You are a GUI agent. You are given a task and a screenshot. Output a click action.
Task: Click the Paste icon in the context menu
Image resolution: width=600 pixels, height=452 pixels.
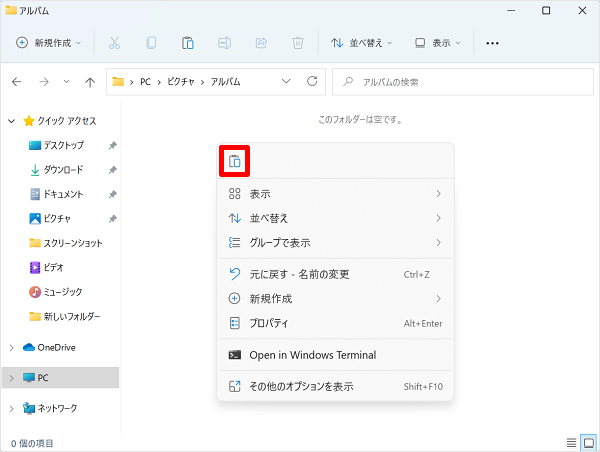click(234, 162)
